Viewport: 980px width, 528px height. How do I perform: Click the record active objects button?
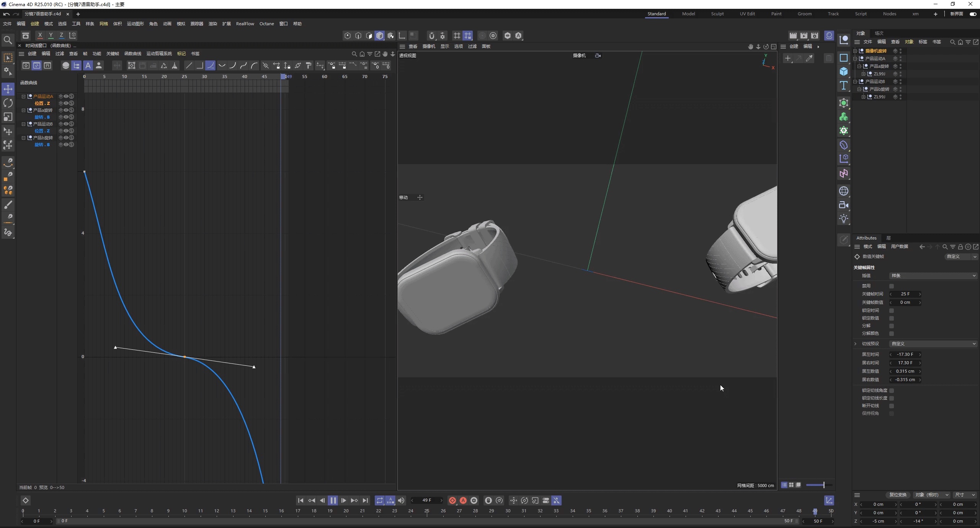pos(452,500)
